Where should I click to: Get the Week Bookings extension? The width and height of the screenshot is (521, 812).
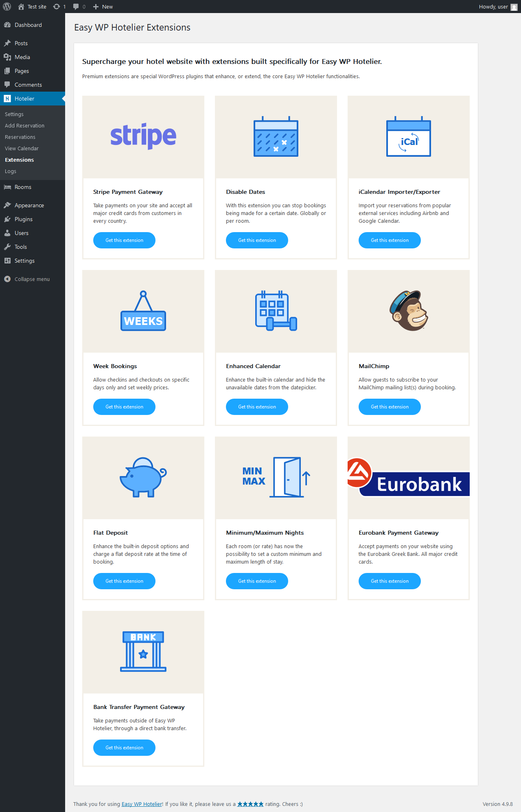point(124,407)
